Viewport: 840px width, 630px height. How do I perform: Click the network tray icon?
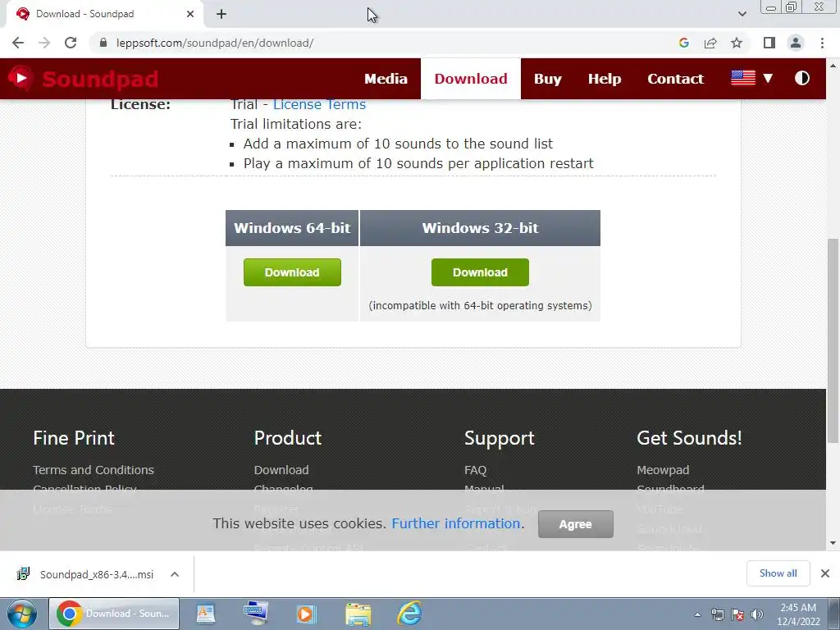pyautogui.click(x=717, y=614)
